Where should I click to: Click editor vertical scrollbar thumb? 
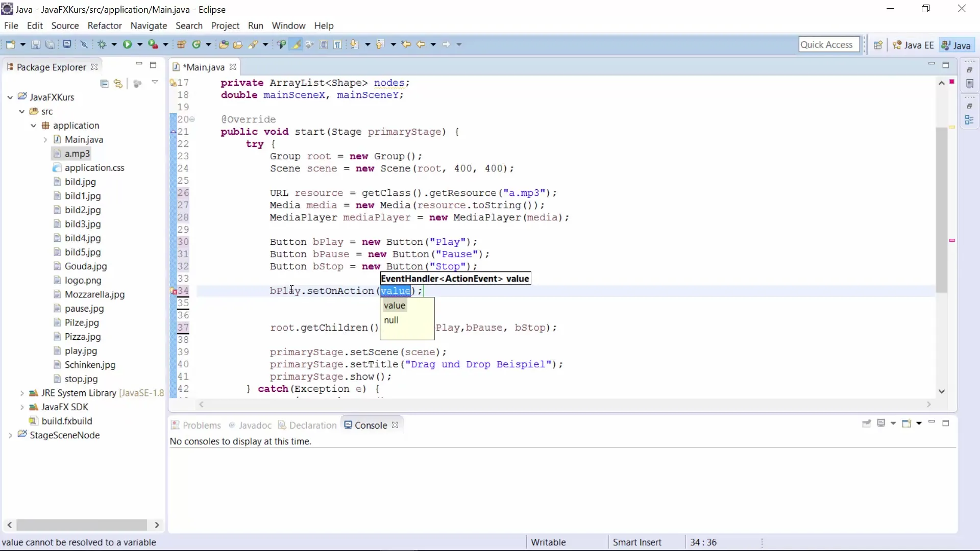pos(941,209)
